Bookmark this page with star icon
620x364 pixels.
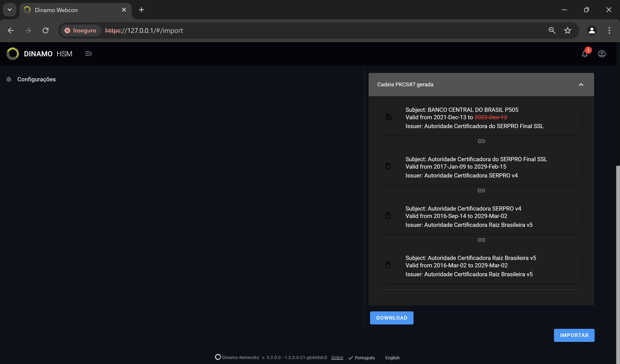[x=567, y=30]
